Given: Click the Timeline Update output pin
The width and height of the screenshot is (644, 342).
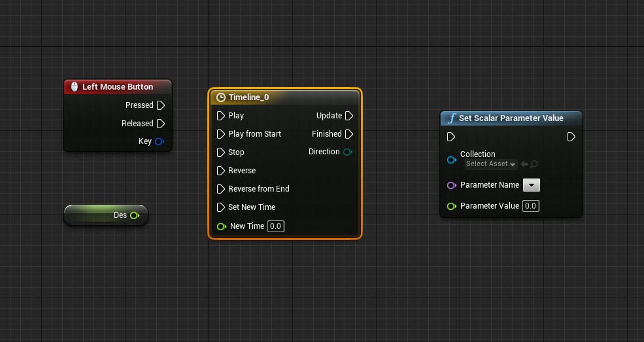Looking at the screenshot, I should click(349, 116).
